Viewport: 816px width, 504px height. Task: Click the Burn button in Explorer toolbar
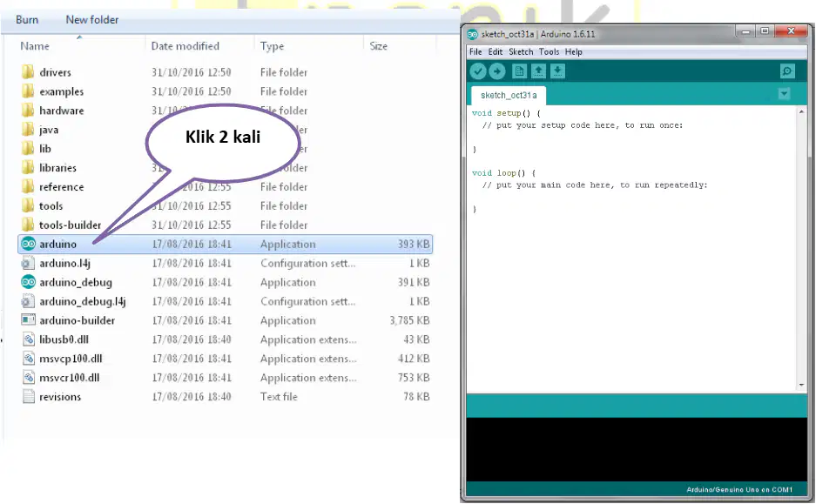coord(27,20)
